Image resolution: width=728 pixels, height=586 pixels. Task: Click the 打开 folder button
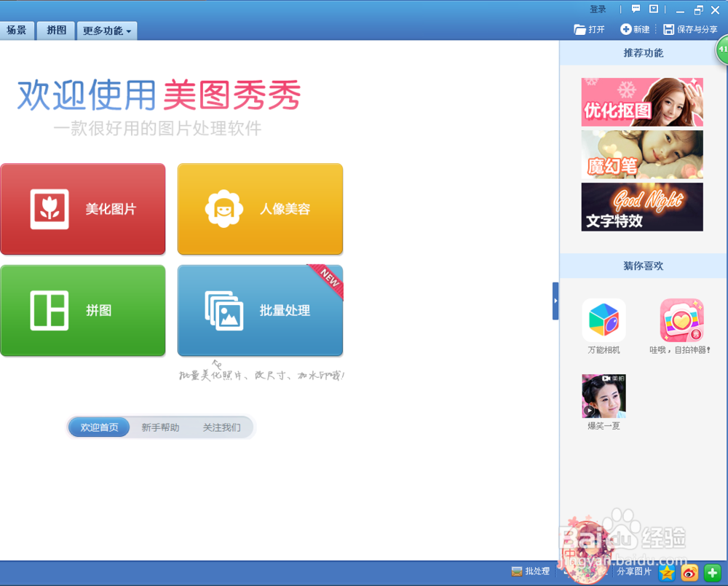[x=589, y=29]
